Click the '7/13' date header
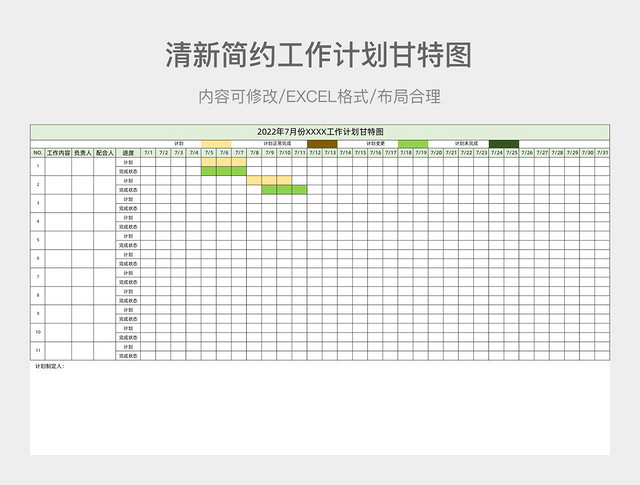Viewport: 640px width, 485px height. pyautogui.click(x=330, y=153)
